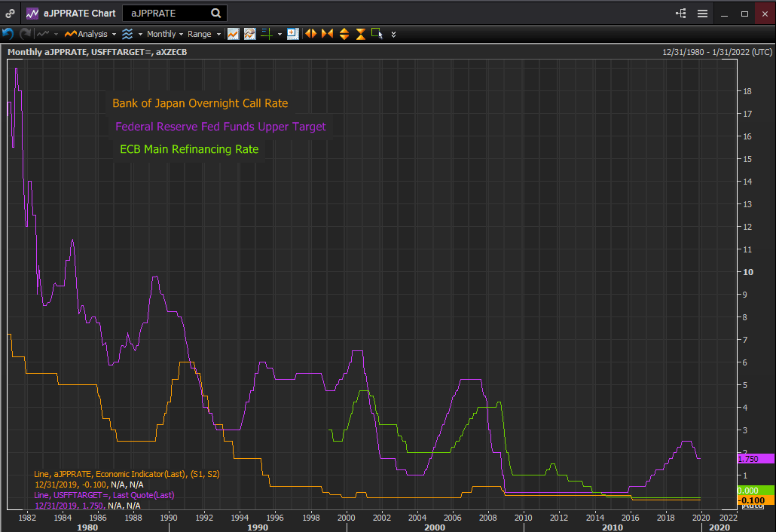
Task: Select the next-period orange arrow icon
Action: click(x=325, y=33)
